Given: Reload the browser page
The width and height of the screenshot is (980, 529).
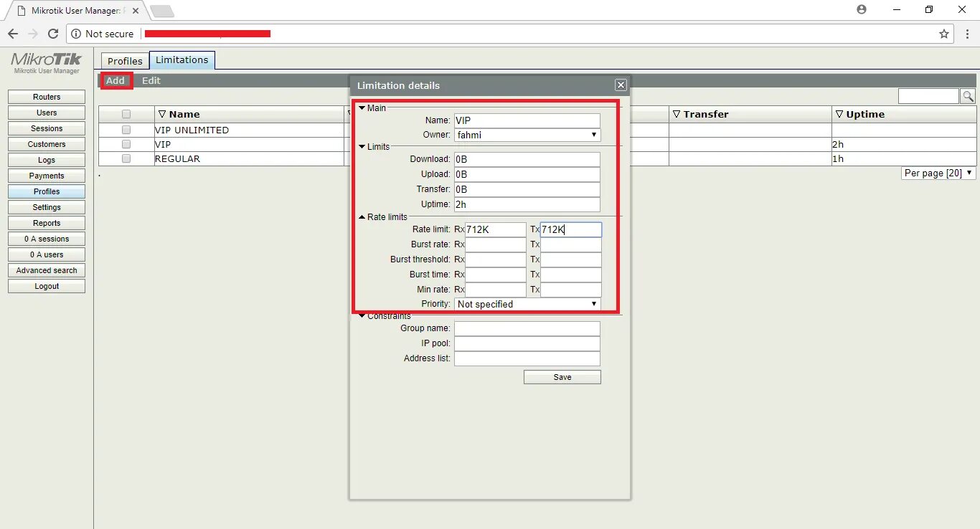Looking at the screenshot, I should click(52, 34).
